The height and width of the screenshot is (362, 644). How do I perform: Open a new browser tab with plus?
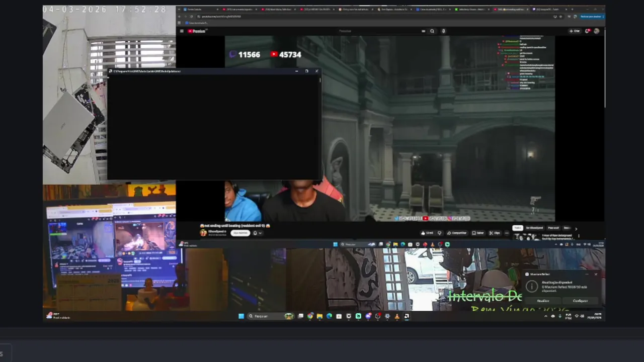point(573,9)
